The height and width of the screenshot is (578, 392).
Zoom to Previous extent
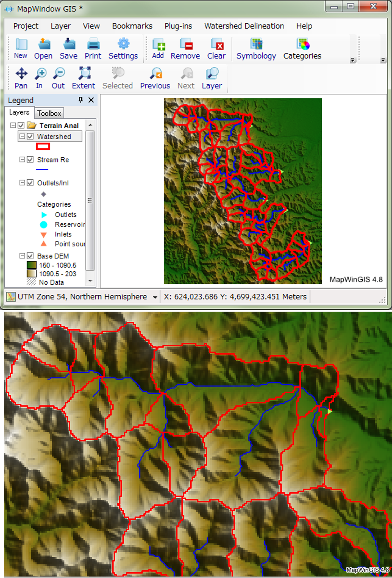[156, 73]
